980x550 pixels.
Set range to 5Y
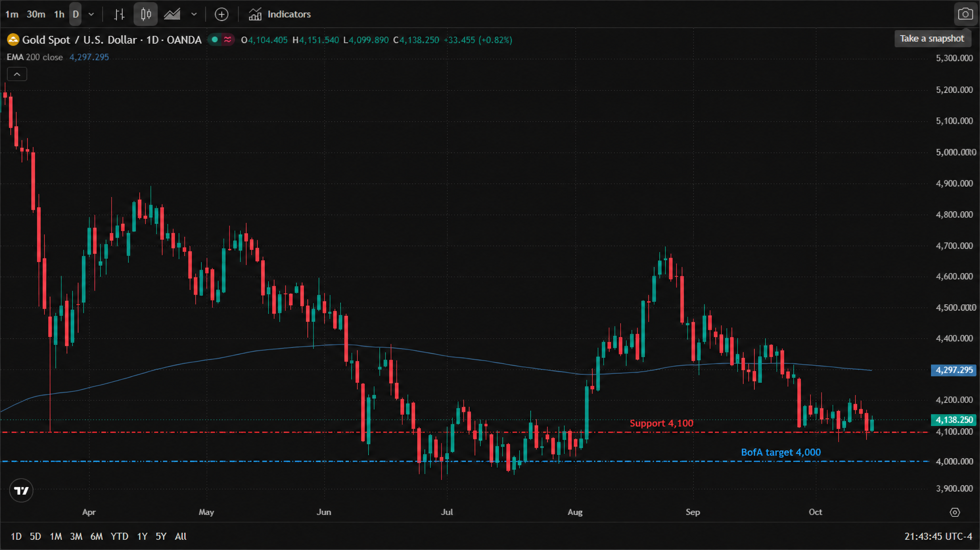pyautogui.click(x=161, y=537)
